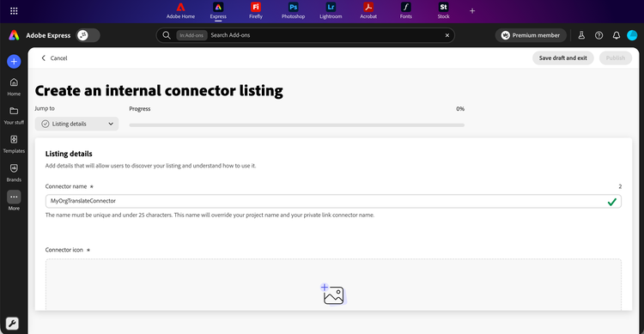
Task: Click the search magnifier icon
Action: pos(167,35)
